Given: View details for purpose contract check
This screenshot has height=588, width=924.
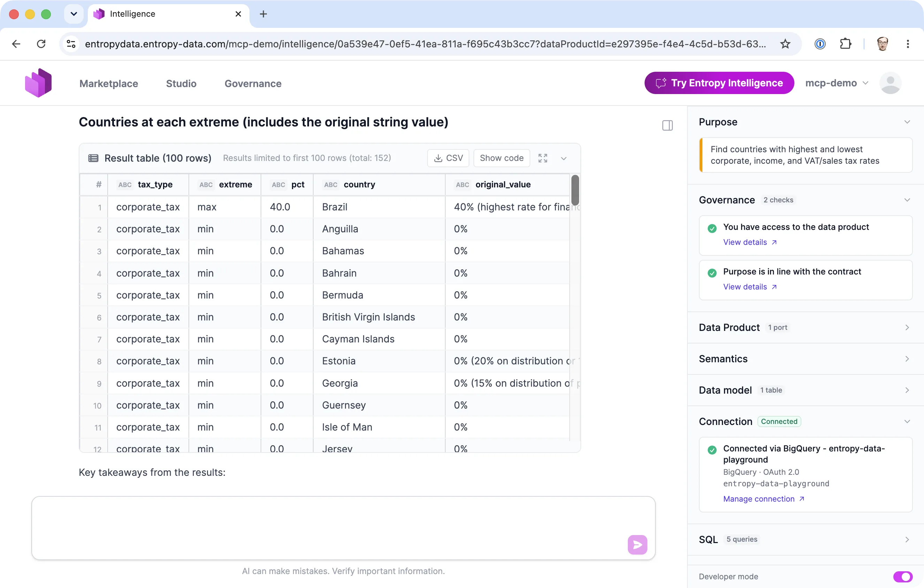Looking at the screenshot, I should point(750,287).
